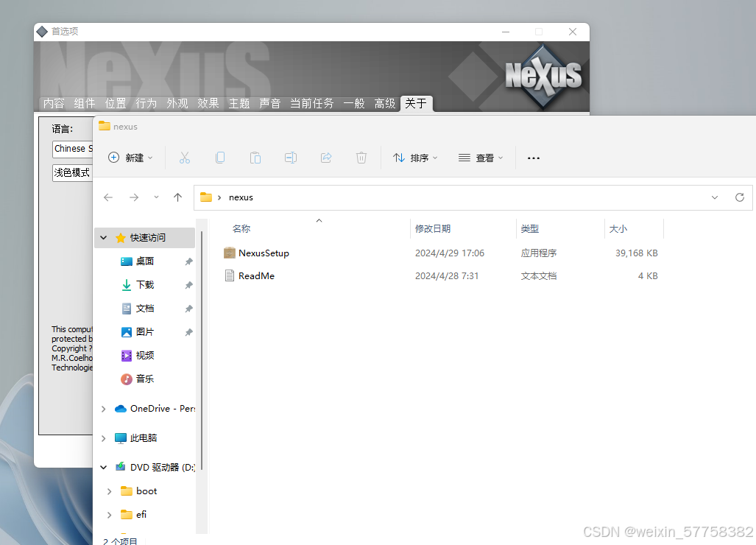The image size is (756, 545).
Task: Sort files by 名称 column header
Action: click(x=241, y=228)
